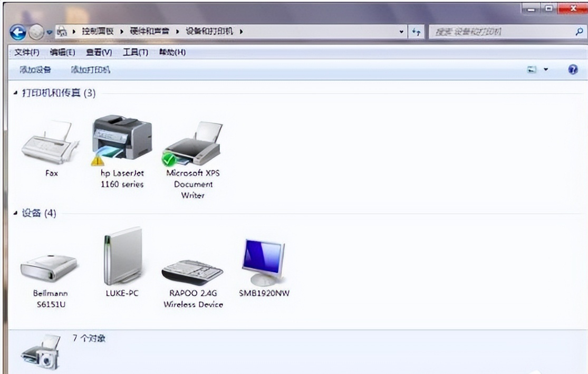Click the refresh button beside address bar

point(417,33)
